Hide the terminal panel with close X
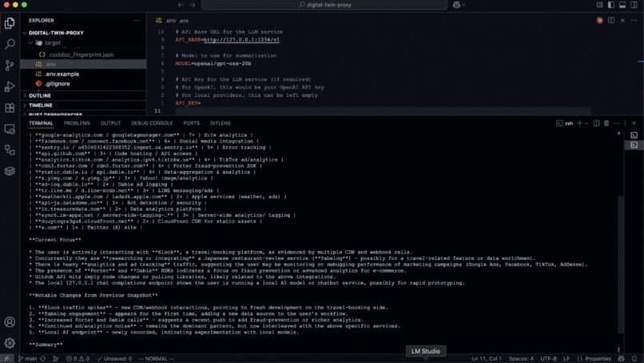The image size is (644, 363). [x=634, y=123]
